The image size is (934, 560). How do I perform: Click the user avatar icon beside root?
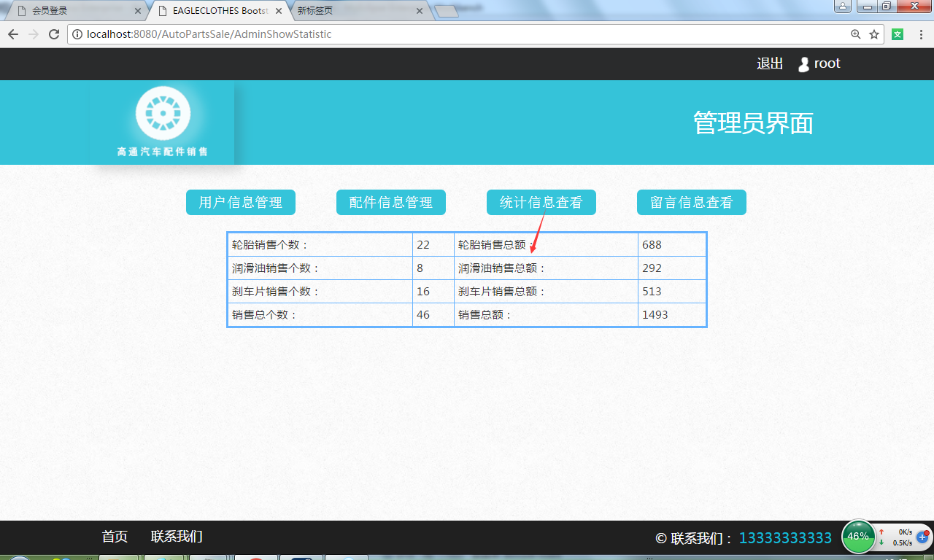[x=804, y=64]
